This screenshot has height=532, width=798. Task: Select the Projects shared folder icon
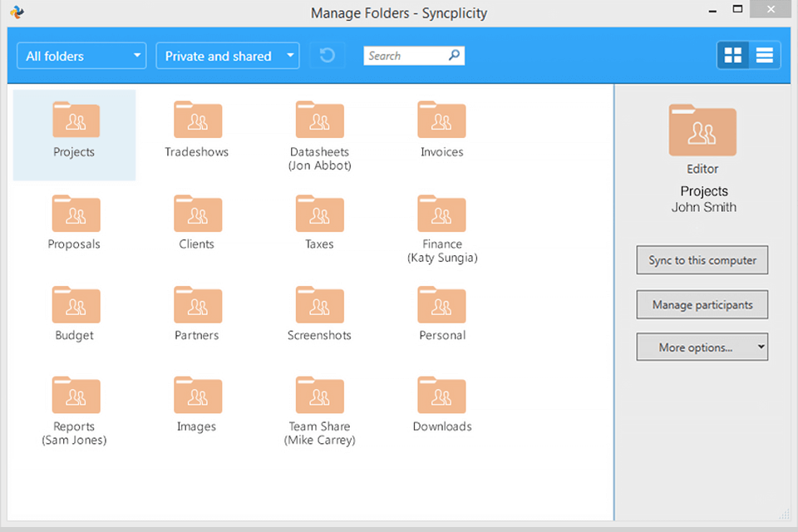click(x=76, y=120)
